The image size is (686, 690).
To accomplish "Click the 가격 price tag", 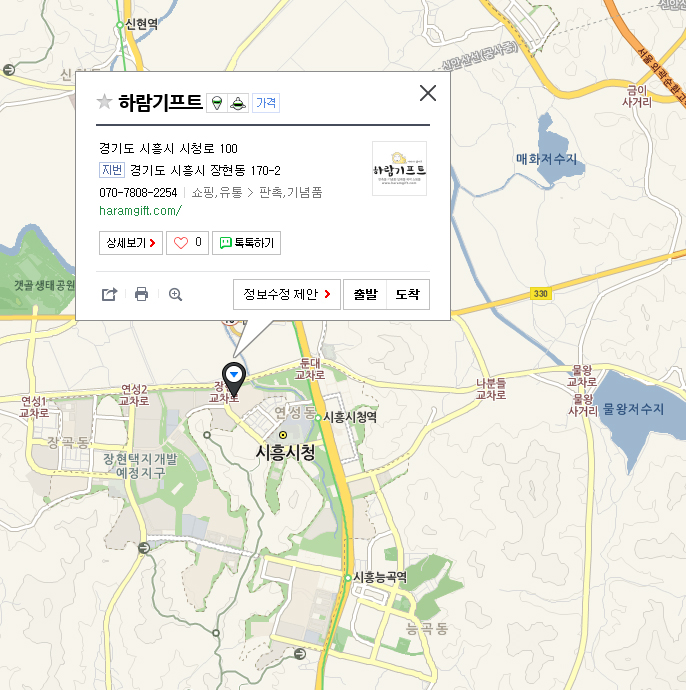I will 266,103.
